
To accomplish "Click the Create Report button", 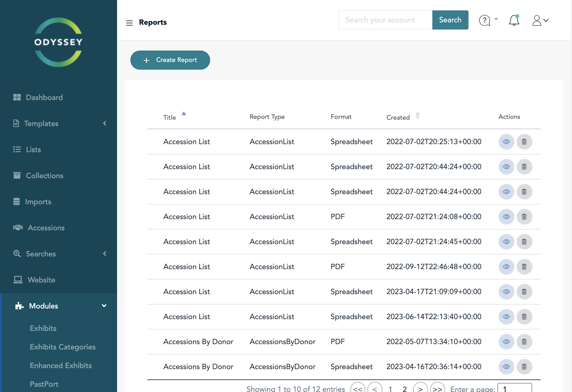I will tap(170, 60).
